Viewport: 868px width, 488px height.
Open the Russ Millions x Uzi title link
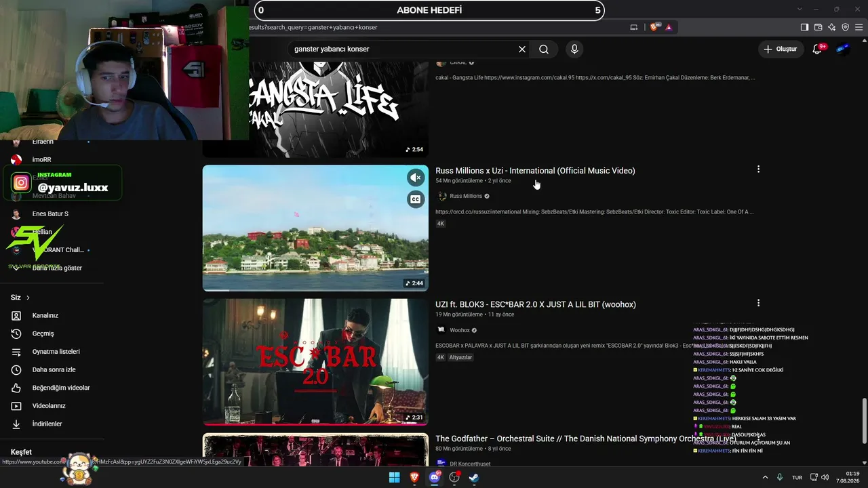click(535, 171)
